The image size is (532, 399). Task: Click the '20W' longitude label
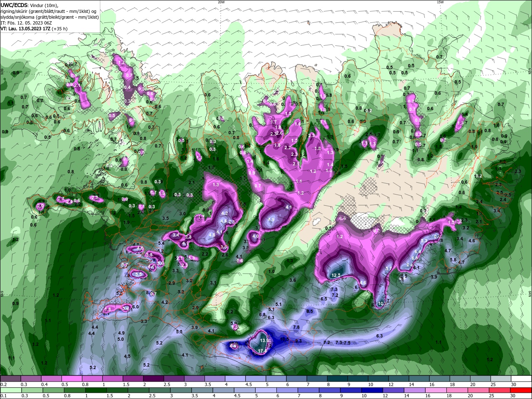(x=221, y=2)
